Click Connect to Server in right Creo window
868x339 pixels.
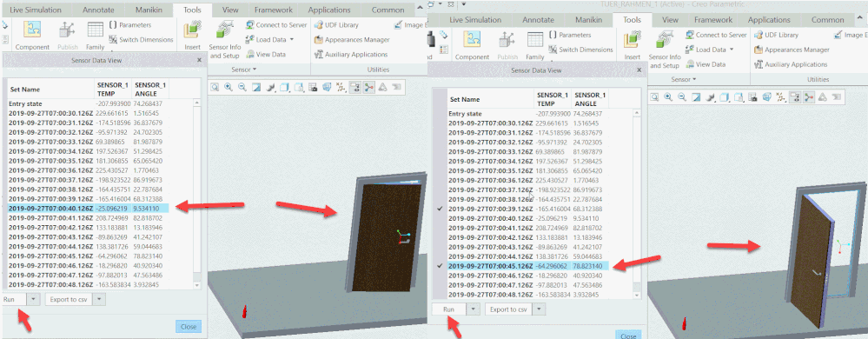tap(716, 35)
